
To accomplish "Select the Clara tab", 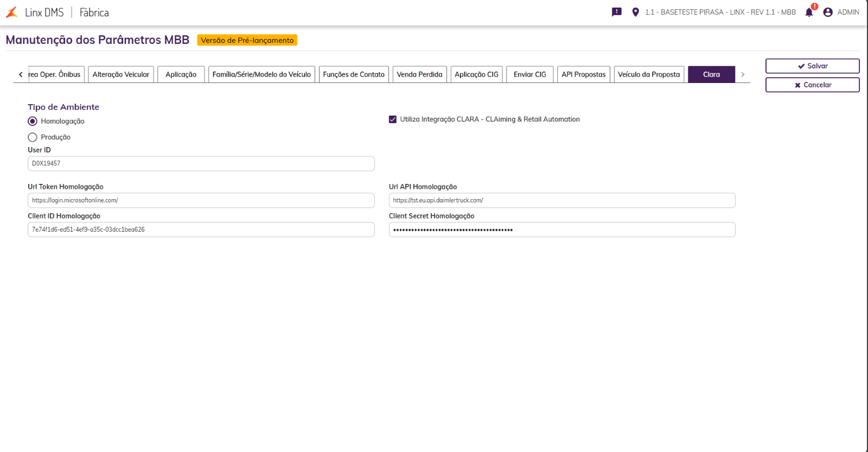I will coord(711,74).
